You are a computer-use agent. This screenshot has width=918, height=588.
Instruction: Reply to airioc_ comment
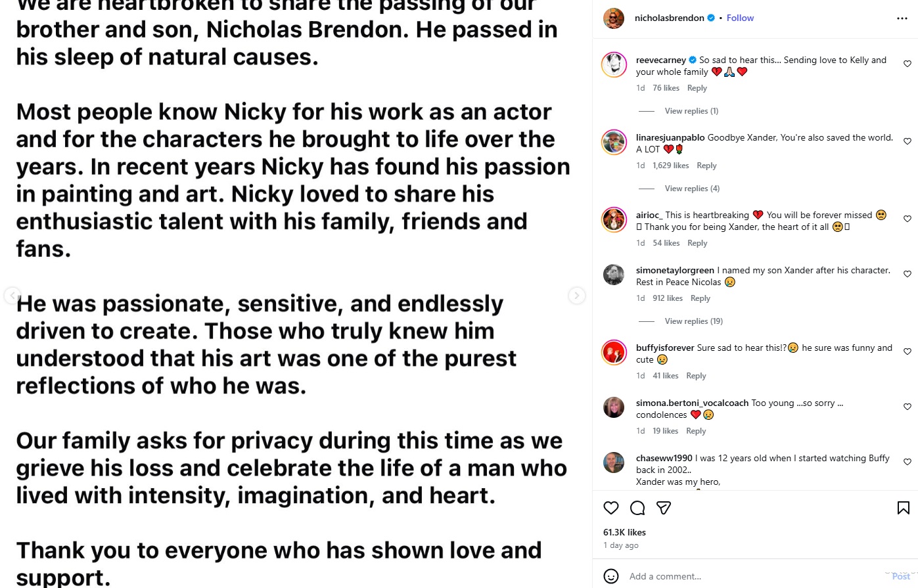(697, 243)
